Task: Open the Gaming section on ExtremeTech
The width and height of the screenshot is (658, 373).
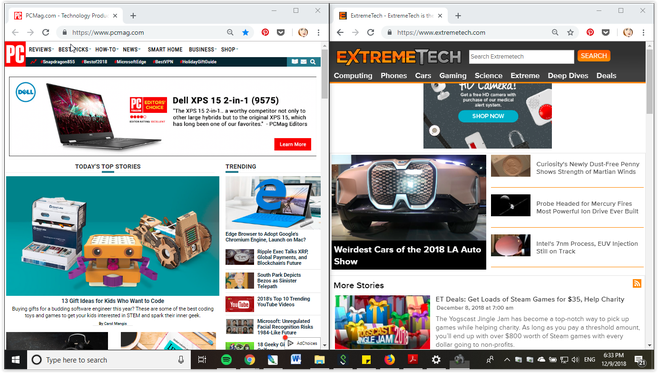Action: 453,76
